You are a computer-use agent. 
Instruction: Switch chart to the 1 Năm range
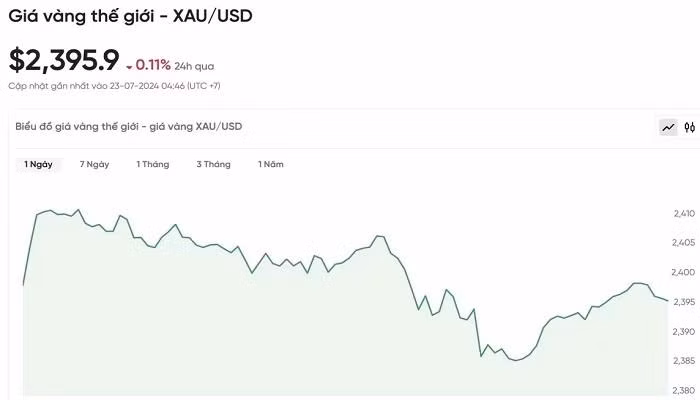[270, 164]
